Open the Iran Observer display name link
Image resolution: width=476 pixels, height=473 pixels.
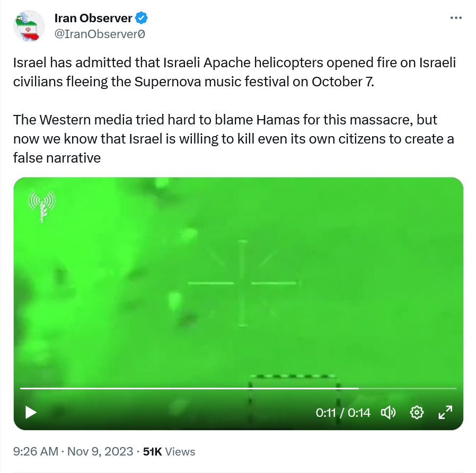click(x=93, y=18)
